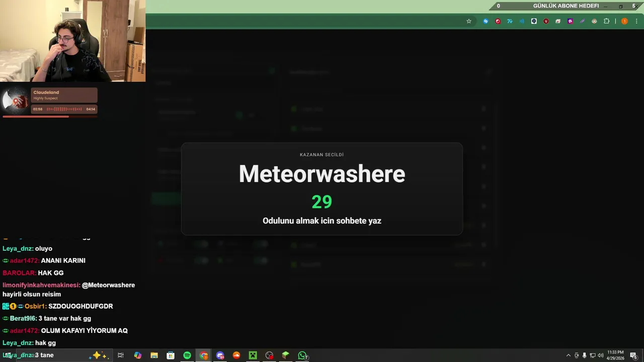This screenshot has height=362, width=644.
Task: Seek the red song progress bar
Action: point(50,117)
